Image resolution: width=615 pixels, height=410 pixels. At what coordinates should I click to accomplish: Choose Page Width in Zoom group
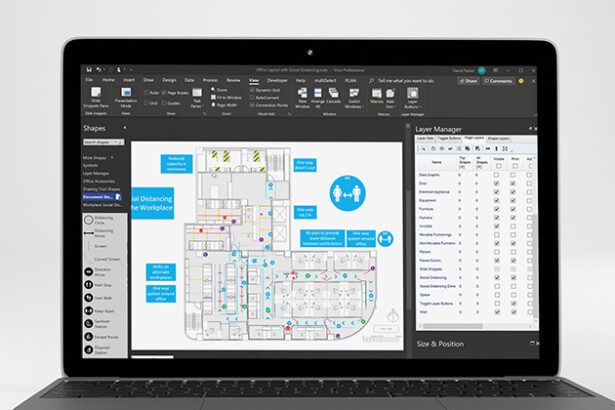coord(224,105)
